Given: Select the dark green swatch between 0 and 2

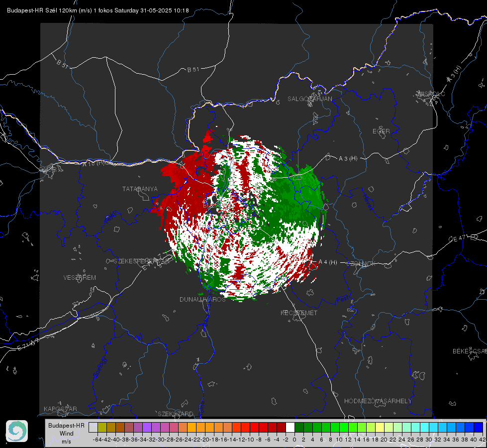Looking at the screenshot, I should point(299,428).
